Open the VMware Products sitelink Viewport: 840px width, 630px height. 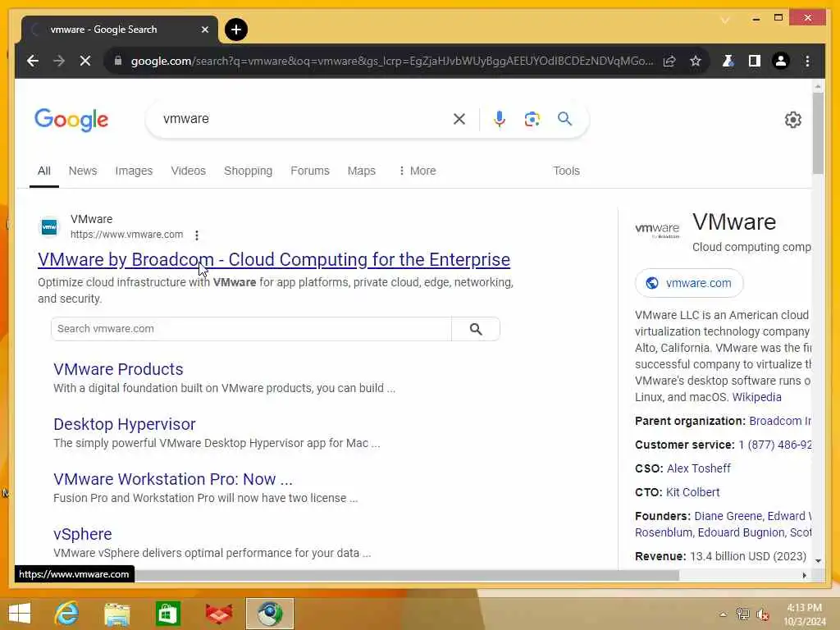tap(118, 369)
